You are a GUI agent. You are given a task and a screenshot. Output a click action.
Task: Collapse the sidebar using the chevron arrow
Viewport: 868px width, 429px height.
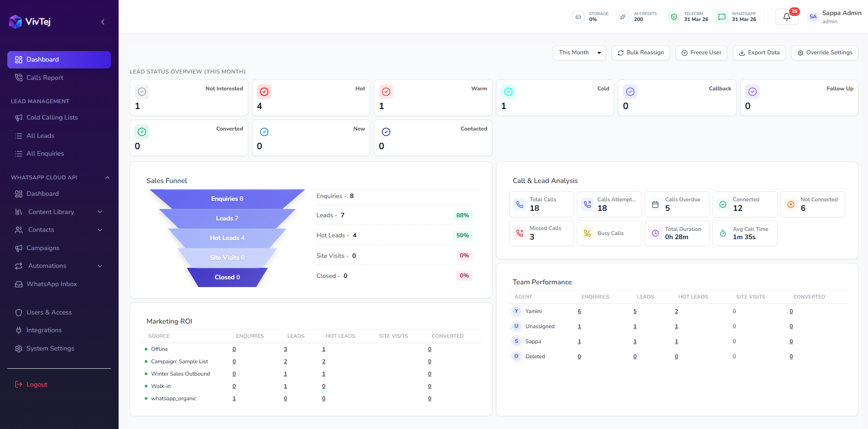coord(102,22)
